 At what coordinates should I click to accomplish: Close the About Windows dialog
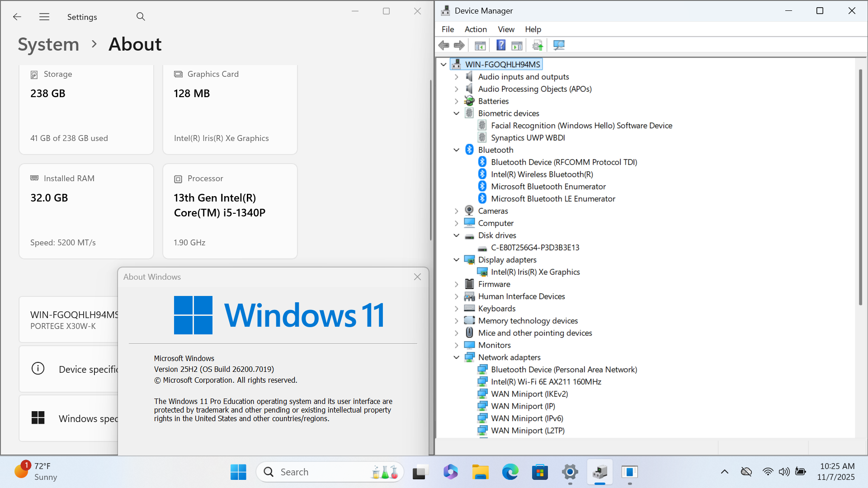(417, 277)
